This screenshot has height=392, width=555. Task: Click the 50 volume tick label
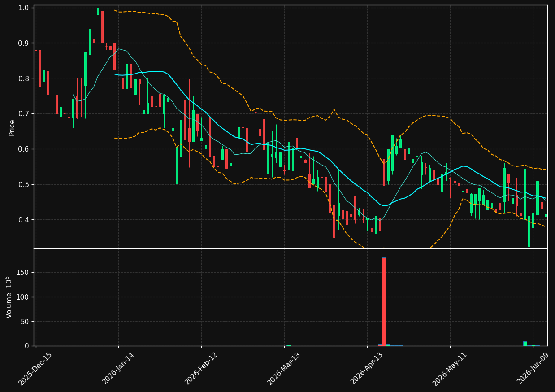pyautogui.click(x=25, y=322)
